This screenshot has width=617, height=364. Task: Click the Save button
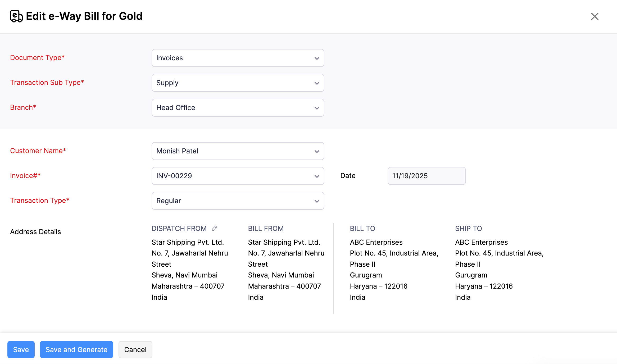[21, 349]
